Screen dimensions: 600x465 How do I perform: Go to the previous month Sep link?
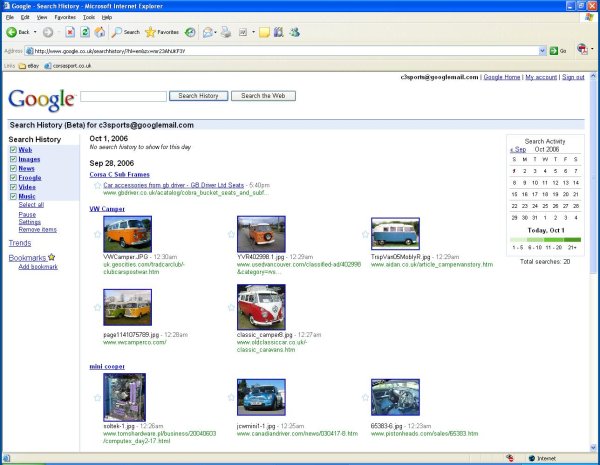518,150
